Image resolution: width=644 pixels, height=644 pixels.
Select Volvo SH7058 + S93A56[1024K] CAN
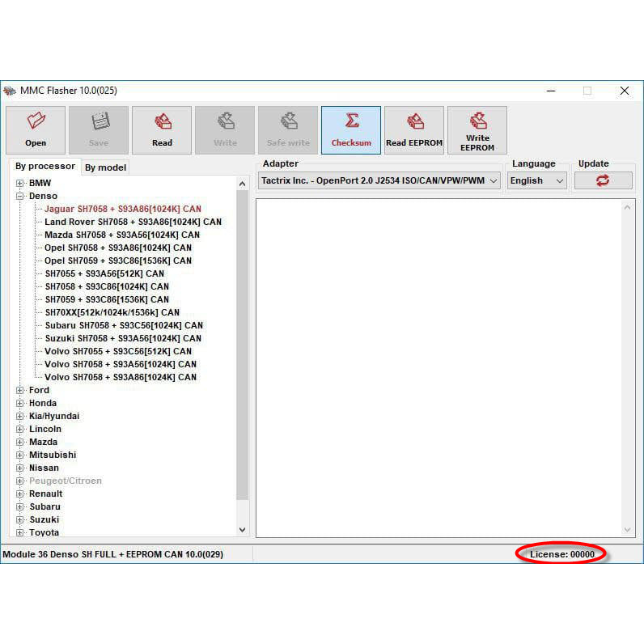(121, 364)
